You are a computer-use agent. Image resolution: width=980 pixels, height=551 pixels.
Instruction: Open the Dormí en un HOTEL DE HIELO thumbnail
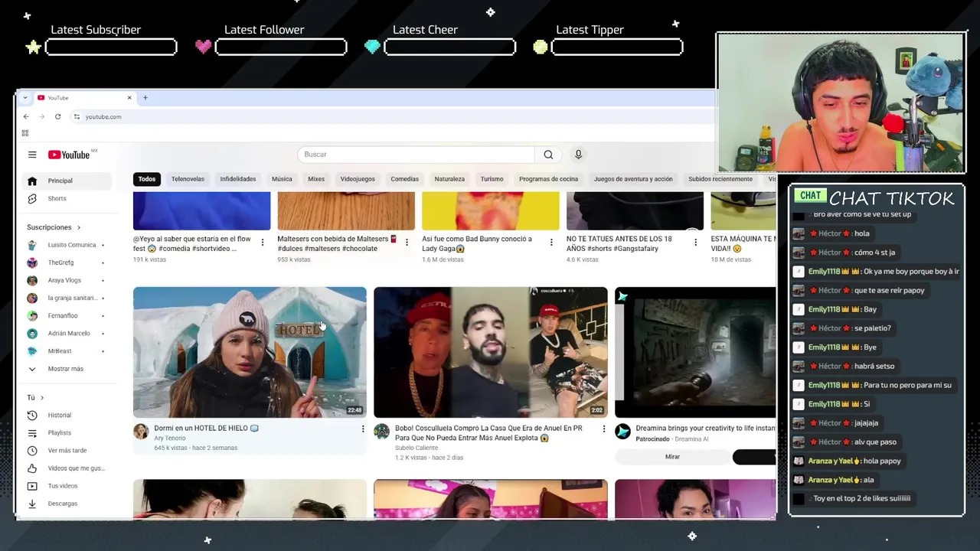point(250,352)
